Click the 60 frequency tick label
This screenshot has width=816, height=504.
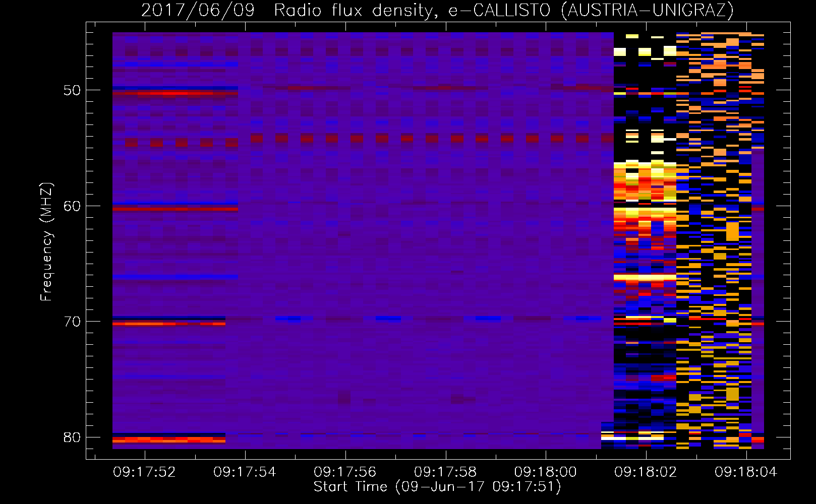tap(72, 206)
